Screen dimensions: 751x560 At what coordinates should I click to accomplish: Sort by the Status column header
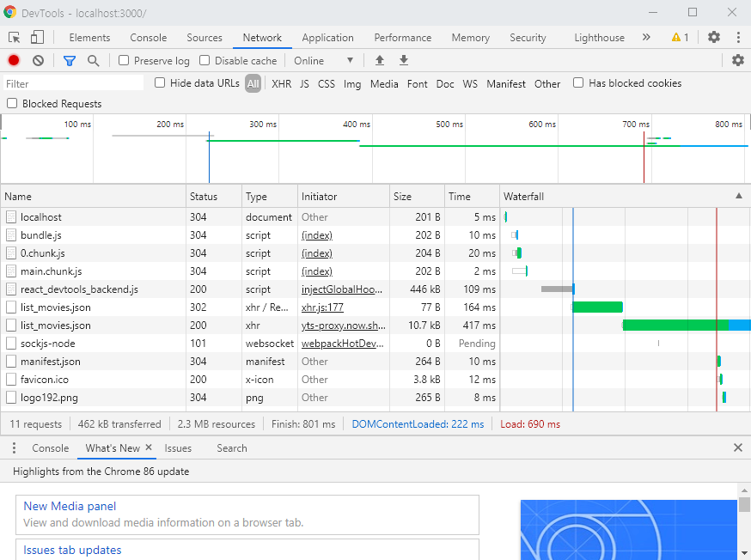tap(214, 196)
